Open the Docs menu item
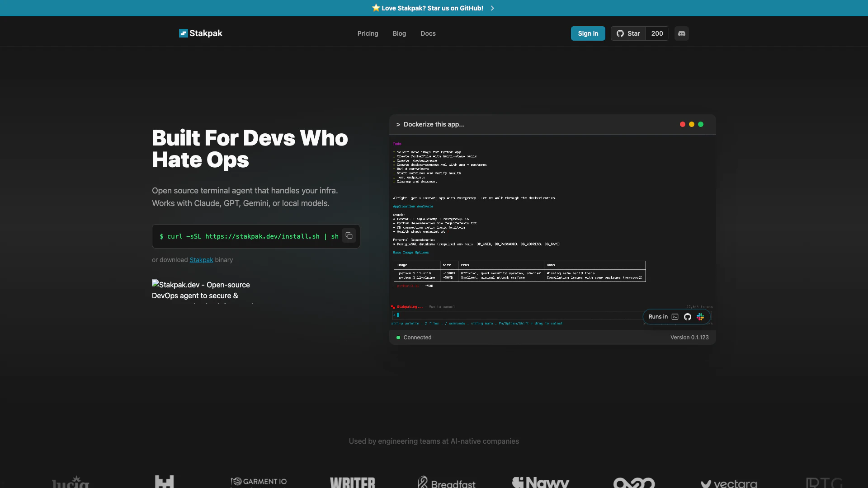 (x=428, y=33)
